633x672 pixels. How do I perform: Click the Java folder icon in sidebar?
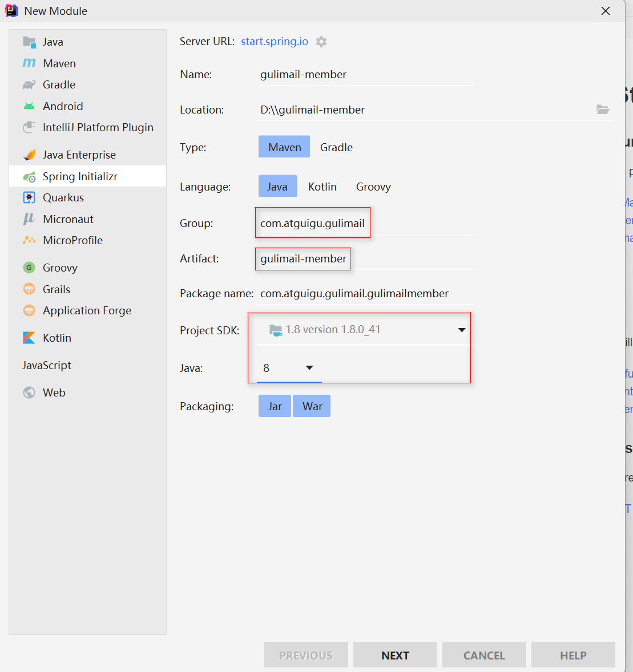[29, 42]
